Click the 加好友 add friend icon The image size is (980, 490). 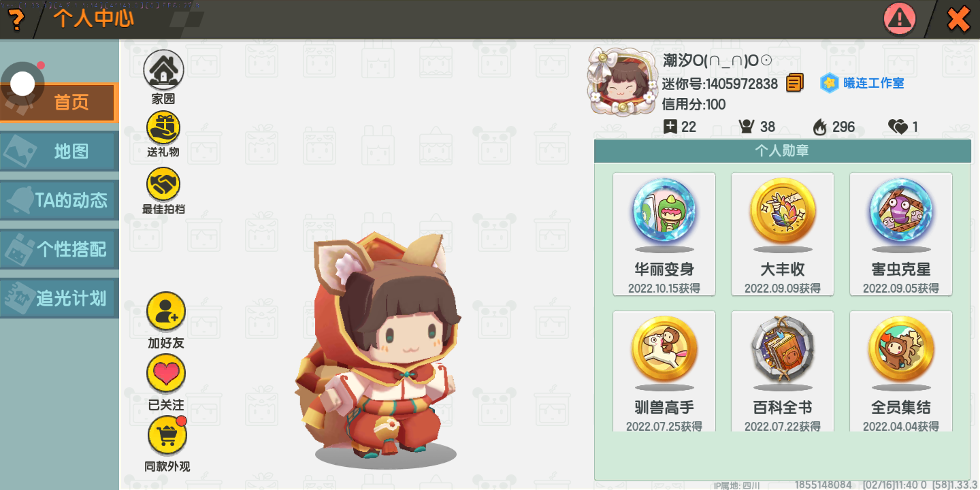166,312
